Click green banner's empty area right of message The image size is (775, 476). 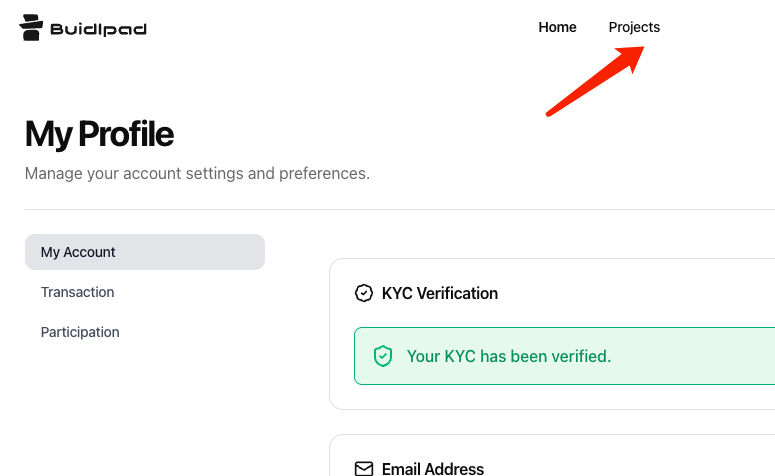[x=700, y=356]
